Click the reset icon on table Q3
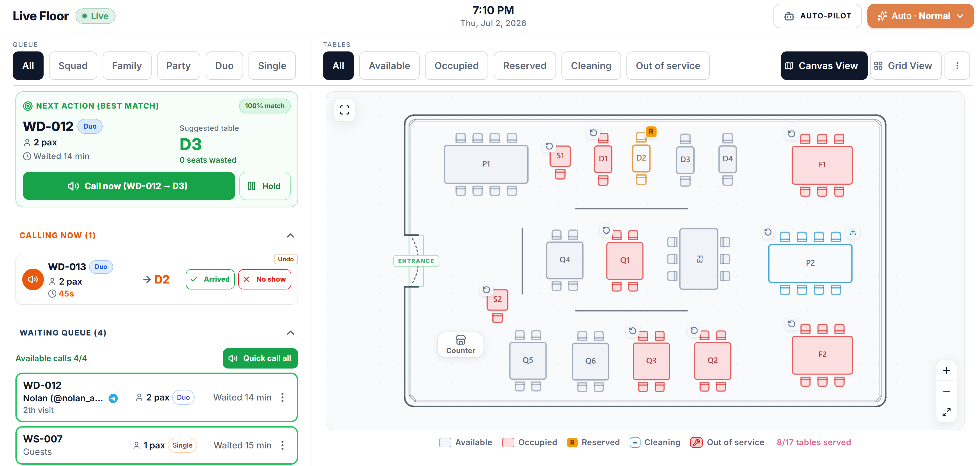980x466 pixels. tap(632, 331)
